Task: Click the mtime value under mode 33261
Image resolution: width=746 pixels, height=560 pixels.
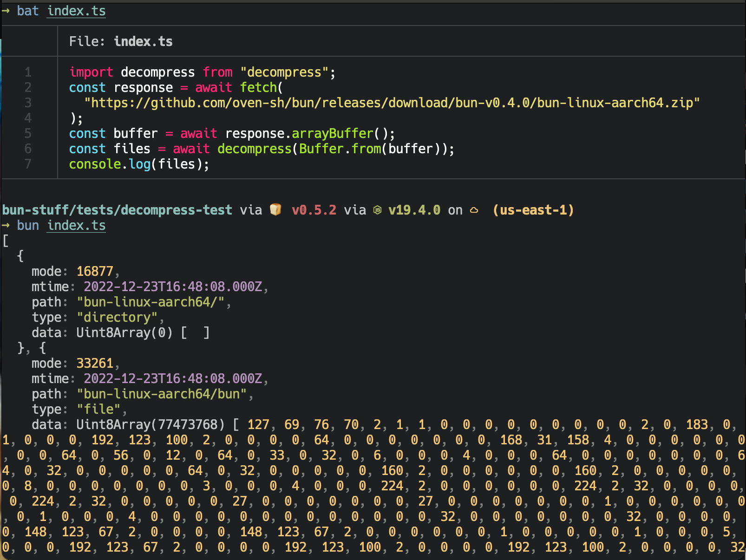Action: 173,378
